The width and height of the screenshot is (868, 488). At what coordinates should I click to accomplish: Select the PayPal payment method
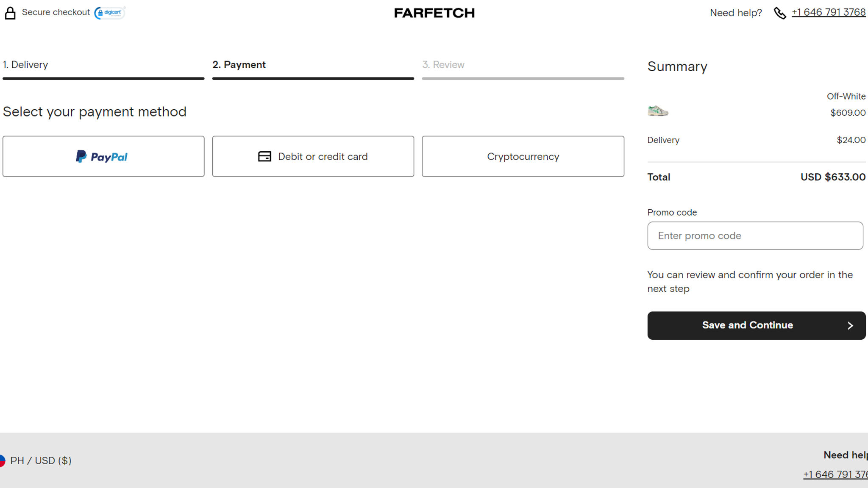coord(103,156)
